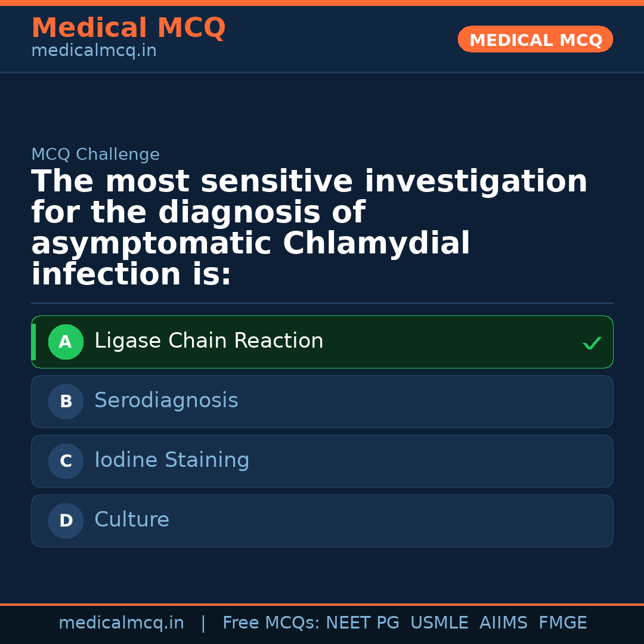Select AIIMS in the footer

coord(503,623)
